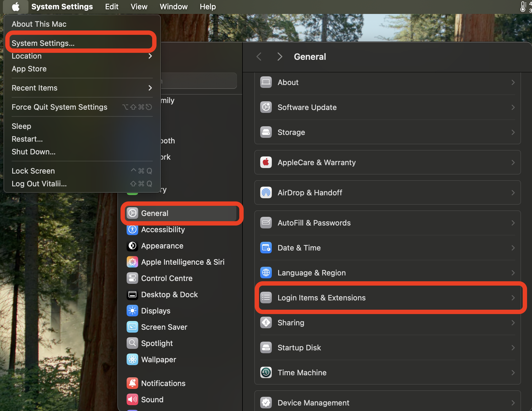Open the System Settings app menu
Image resolution: width=532 pixels, height=411 pixels.
coord(62,7)
